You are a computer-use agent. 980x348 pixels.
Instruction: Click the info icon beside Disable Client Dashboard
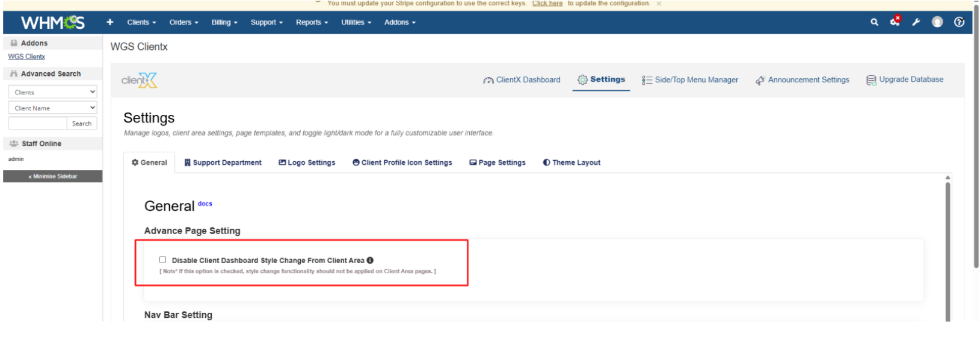(370, 261)
